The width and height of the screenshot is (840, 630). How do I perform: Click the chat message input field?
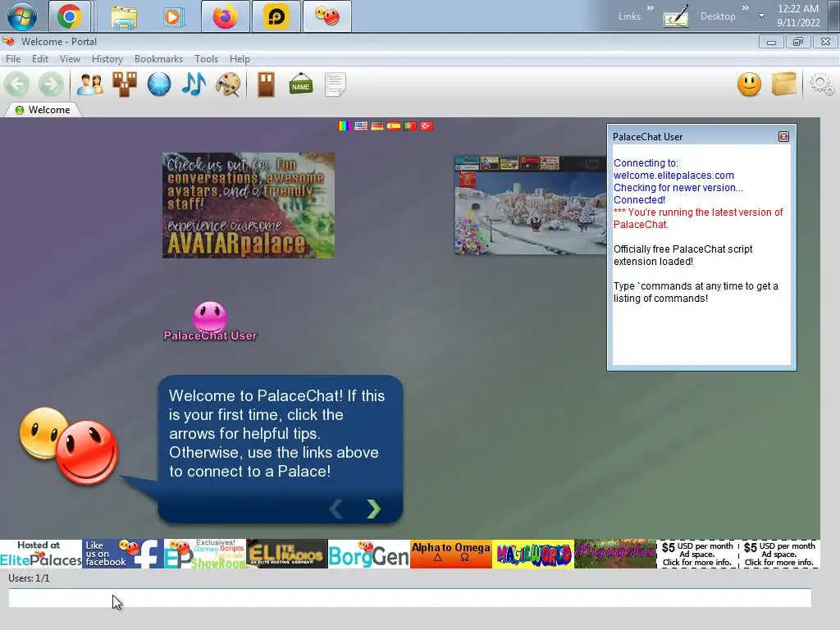410,598
